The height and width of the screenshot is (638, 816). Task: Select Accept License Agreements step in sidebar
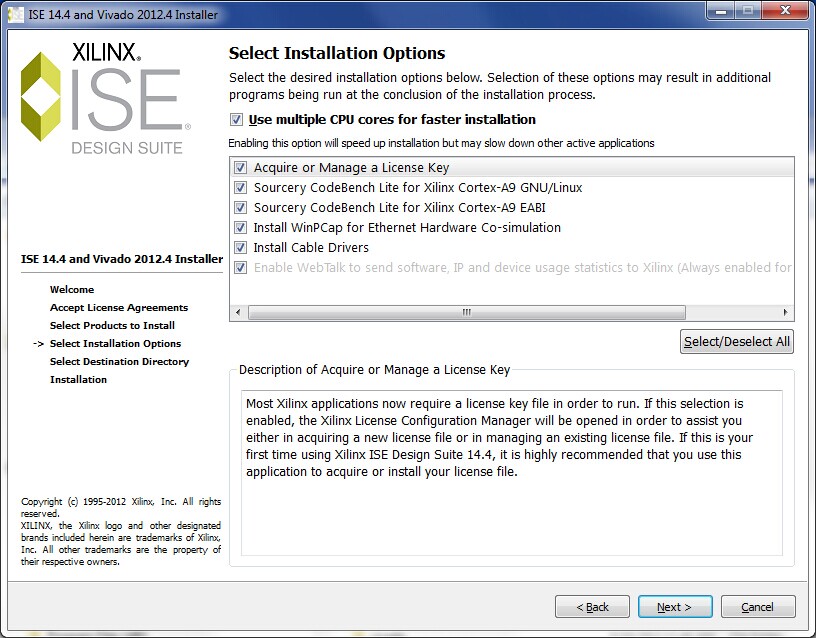click(x=119, y=308)
